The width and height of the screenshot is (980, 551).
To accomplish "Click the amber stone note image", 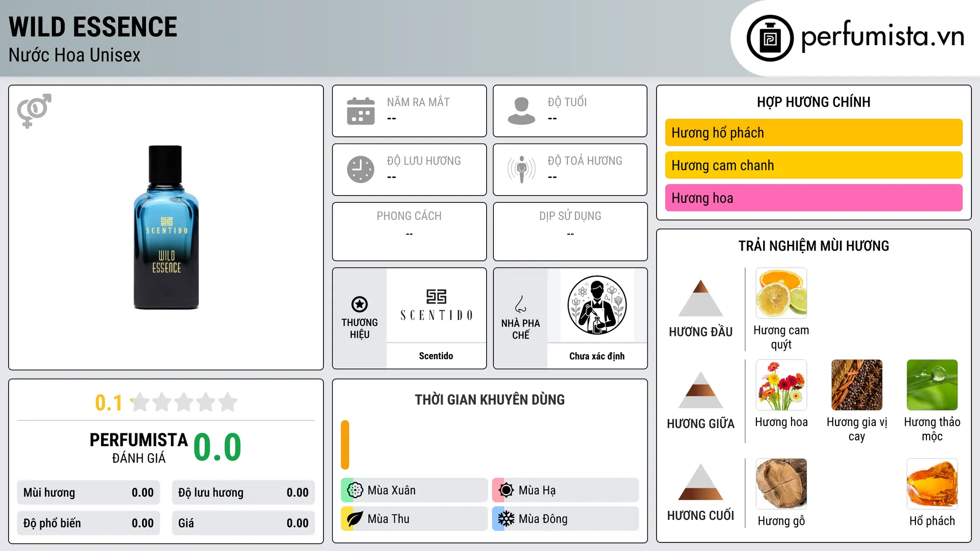I will 932,484.
